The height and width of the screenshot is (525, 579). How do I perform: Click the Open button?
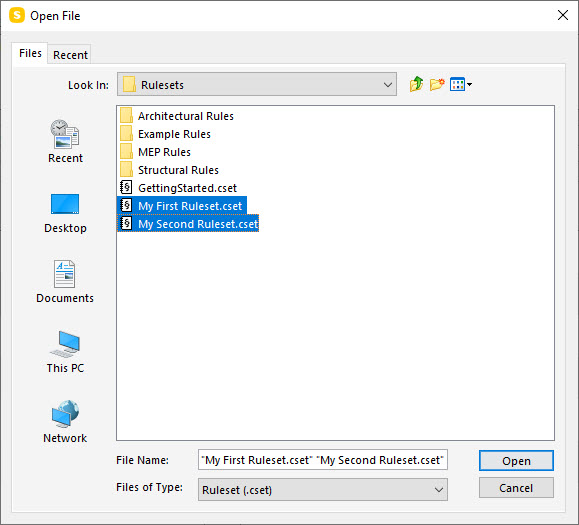coord(516,460)
